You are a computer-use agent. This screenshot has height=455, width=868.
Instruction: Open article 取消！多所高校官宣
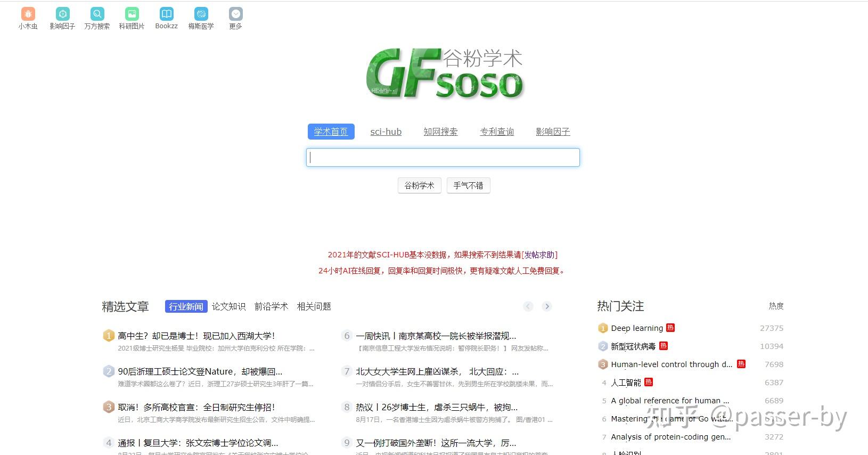click(196, 407)
